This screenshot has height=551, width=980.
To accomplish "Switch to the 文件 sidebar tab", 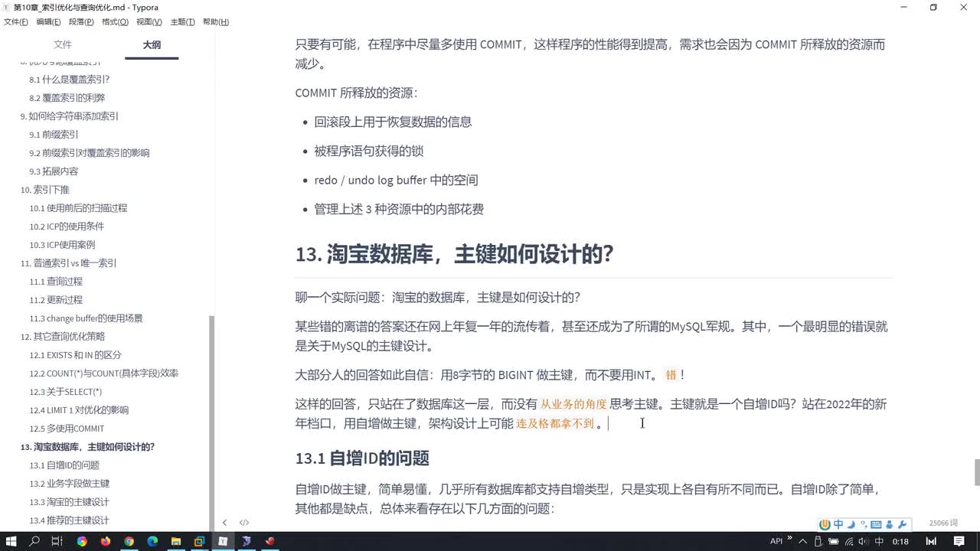I will point(63,45).
